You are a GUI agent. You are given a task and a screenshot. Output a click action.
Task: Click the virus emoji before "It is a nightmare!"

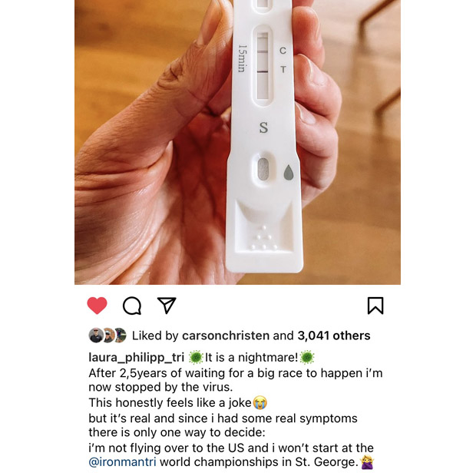coord(196,357)
